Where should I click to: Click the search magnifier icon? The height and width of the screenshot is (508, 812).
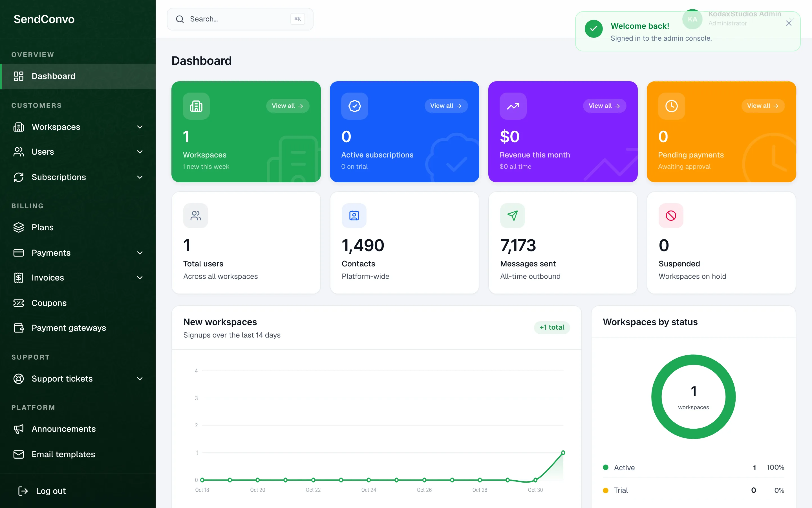[x=180, y=19]
